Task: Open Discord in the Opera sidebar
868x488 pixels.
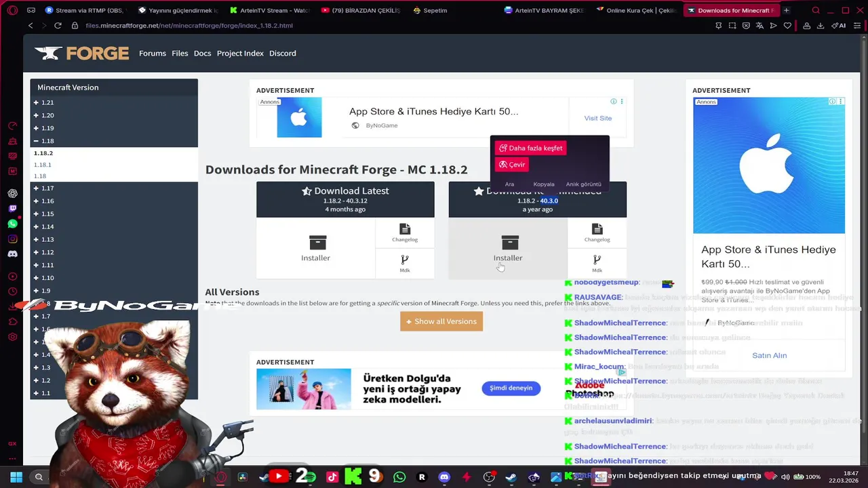Action: pos(12,254)
